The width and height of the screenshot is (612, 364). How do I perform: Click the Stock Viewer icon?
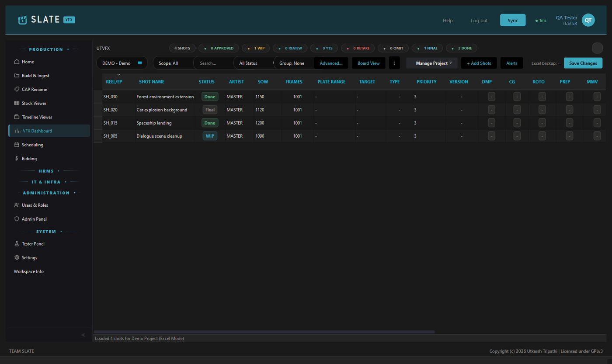tap(17, 104)
